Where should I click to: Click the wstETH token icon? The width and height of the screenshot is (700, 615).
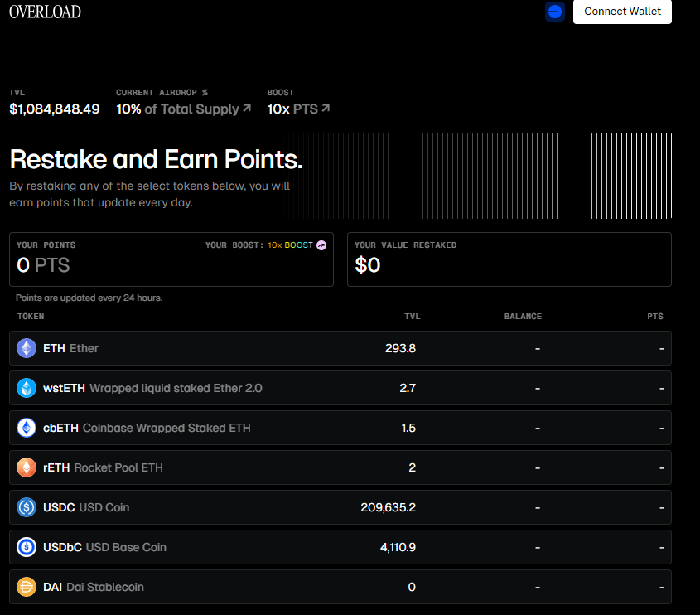[x=27, y=388]
